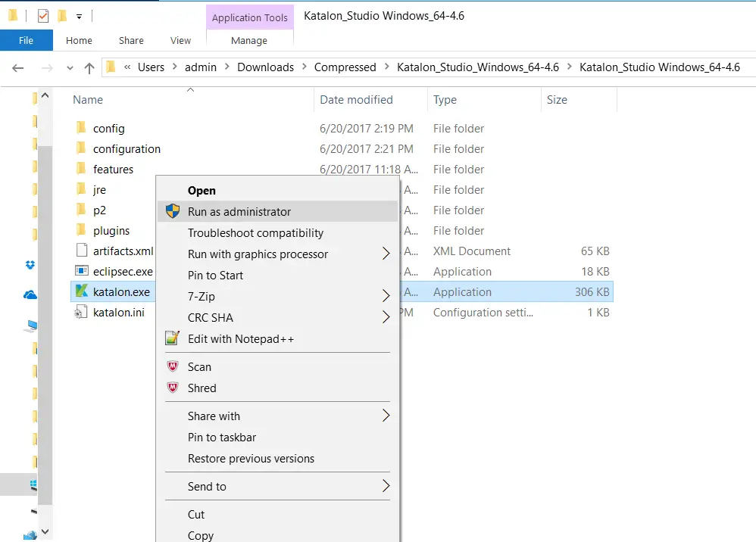
Task: Select Copy from the context menu
Action: pyautogui.click(x=278, y=534)
